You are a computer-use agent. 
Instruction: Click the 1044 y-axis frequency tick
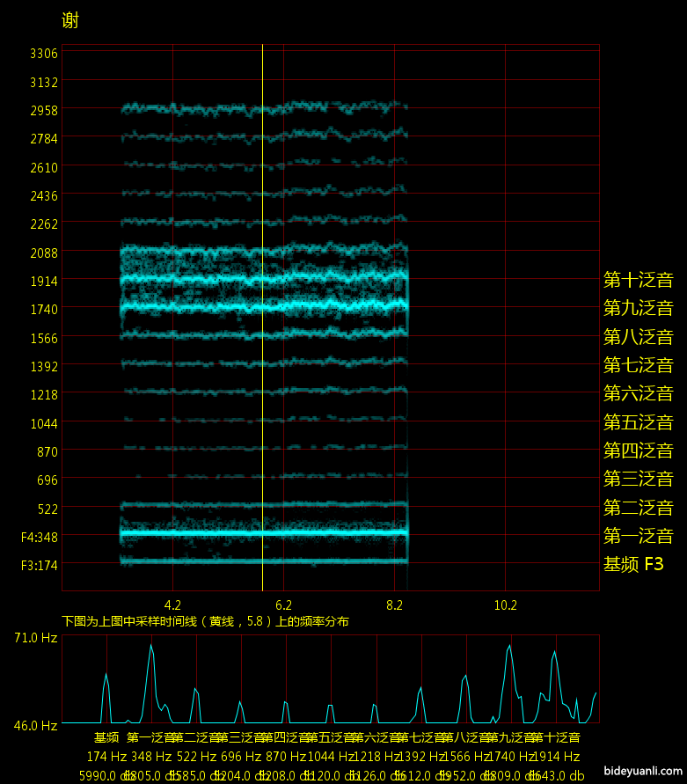[x=44, y=423]
